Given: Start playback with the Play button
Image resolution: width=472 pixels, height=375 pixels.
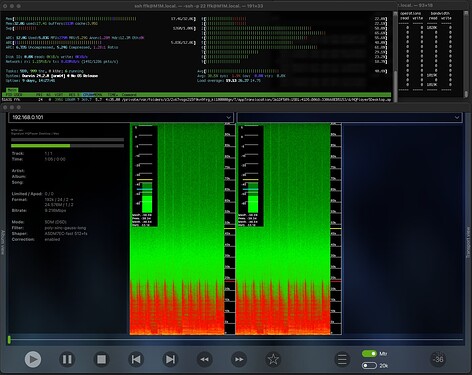Looking at the screenshot, I should click(x=33, y=359).
